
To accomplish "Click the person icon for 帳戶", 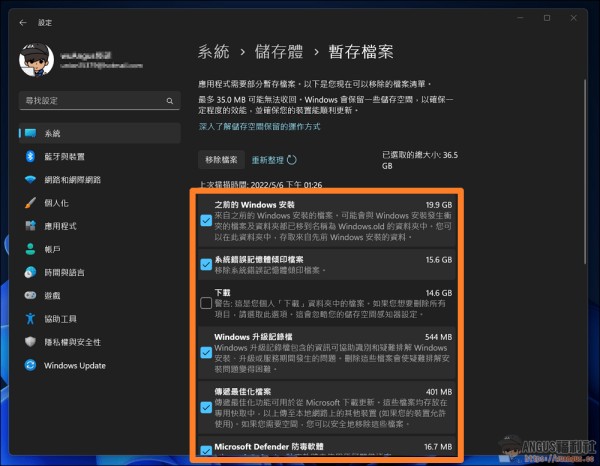I will click(30, 249).
